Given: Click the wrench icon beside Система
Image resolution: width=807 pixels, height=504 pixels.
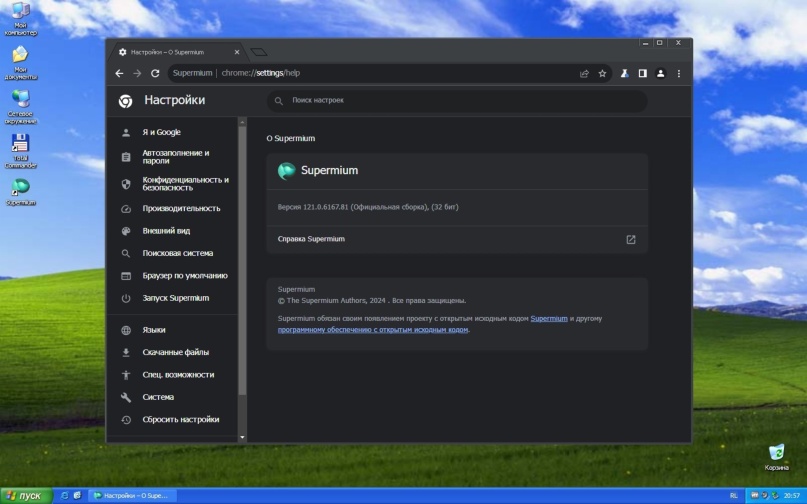Looking at the screenshot, I should [x=126, y=397].
